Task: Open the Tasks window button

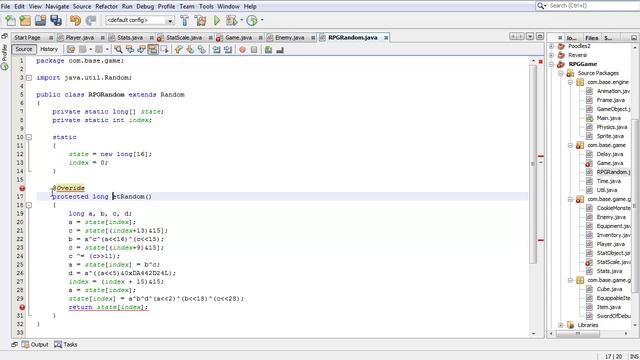Action: pos(65,344)
